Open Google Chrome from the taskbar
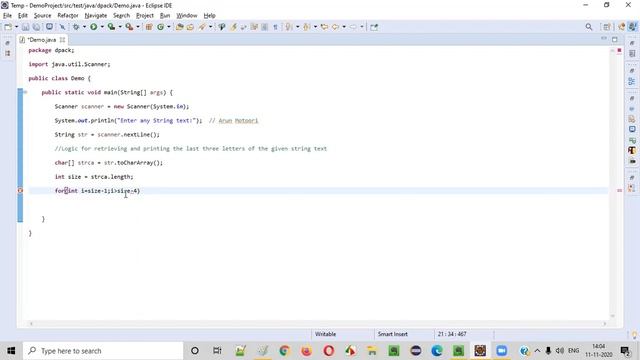The width and height of the screenshot is (640, 360). [284, 351]
